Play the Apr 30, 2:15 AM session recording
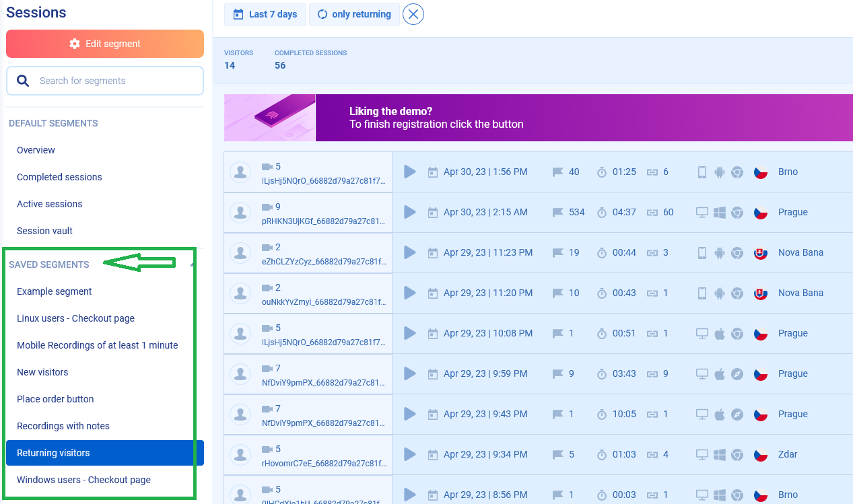The image size is (853, 504). 409,212
